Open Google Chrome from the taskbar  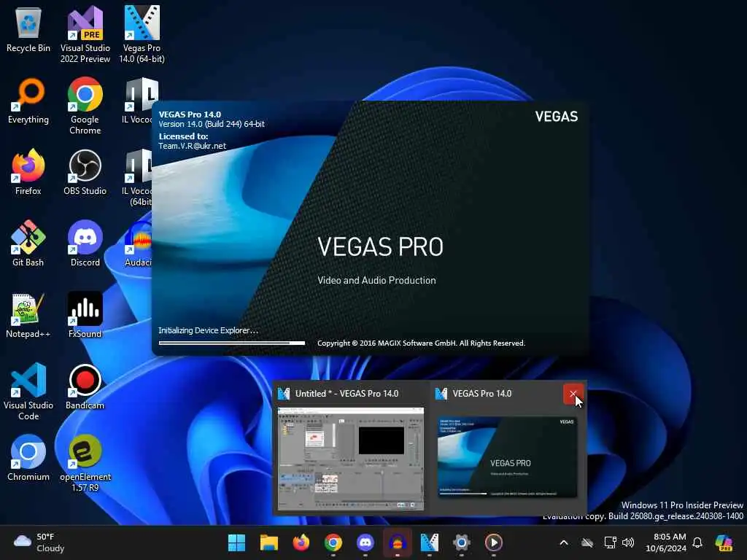[x=333, y=542]
